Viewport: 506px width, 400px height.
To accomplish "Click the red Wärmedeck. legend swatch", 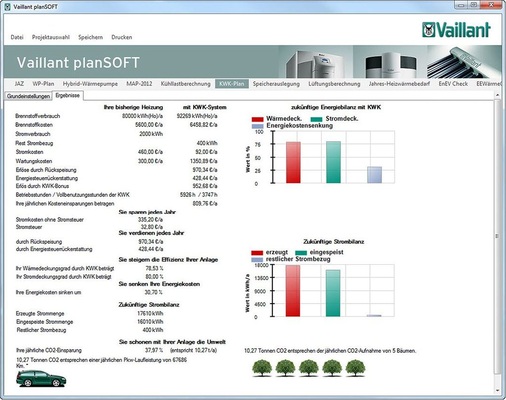I will coord(257,119).
